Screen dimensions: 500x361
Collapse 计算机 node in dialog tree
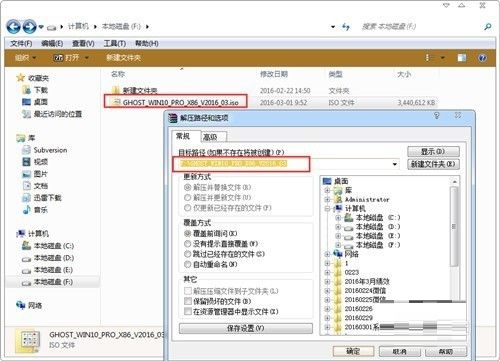coord(327,209)
